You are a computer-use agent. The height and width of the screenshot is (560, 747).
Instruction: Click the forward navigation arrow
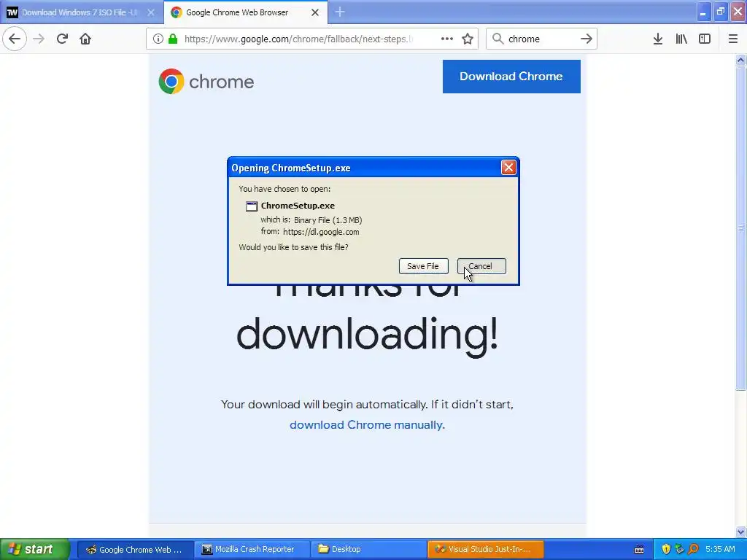(x=39, y=39)
